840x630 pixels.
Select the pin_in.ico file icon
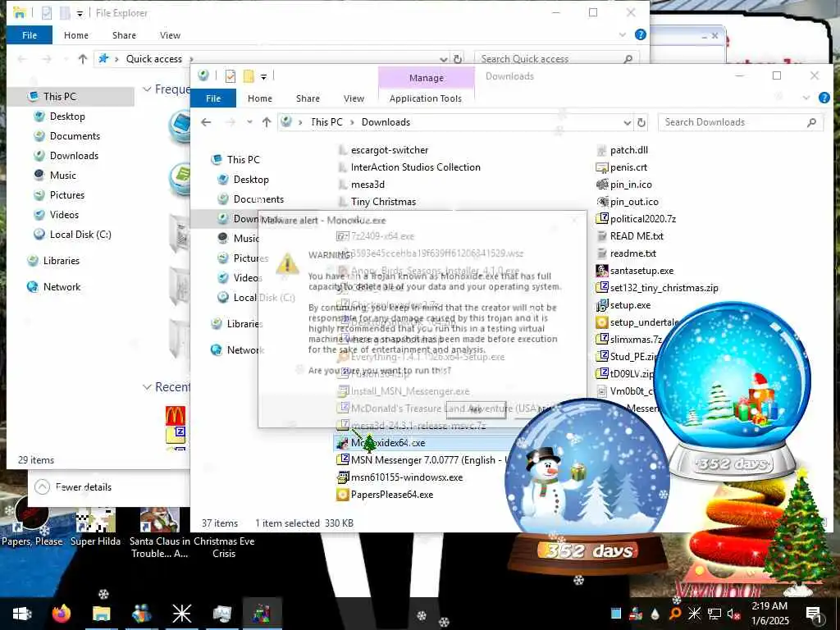[602, 185]
